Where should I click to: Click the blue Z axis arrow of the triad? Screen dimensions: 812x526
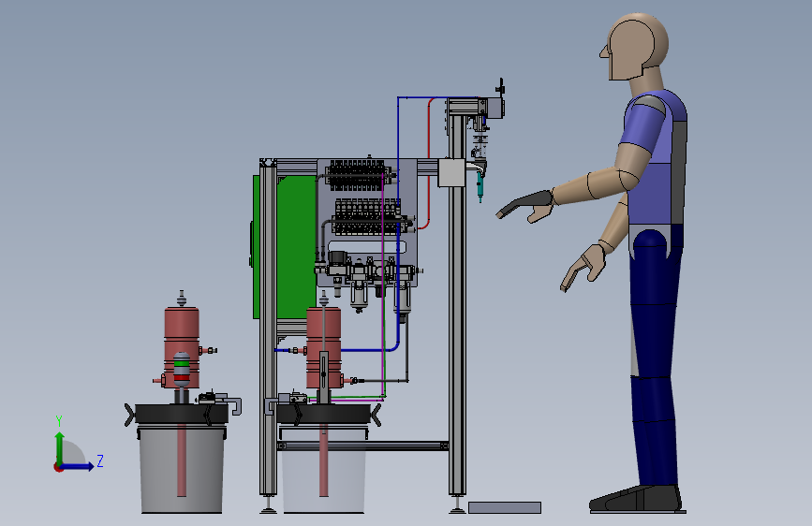pyautogui.click(x=78, y=466)
